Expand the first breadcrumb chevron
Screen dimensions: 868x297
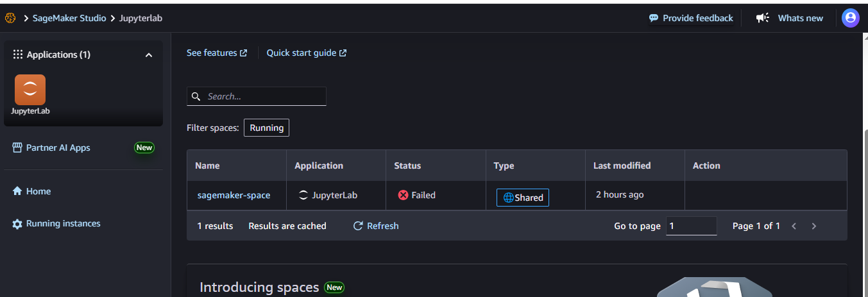pos(26,18)
